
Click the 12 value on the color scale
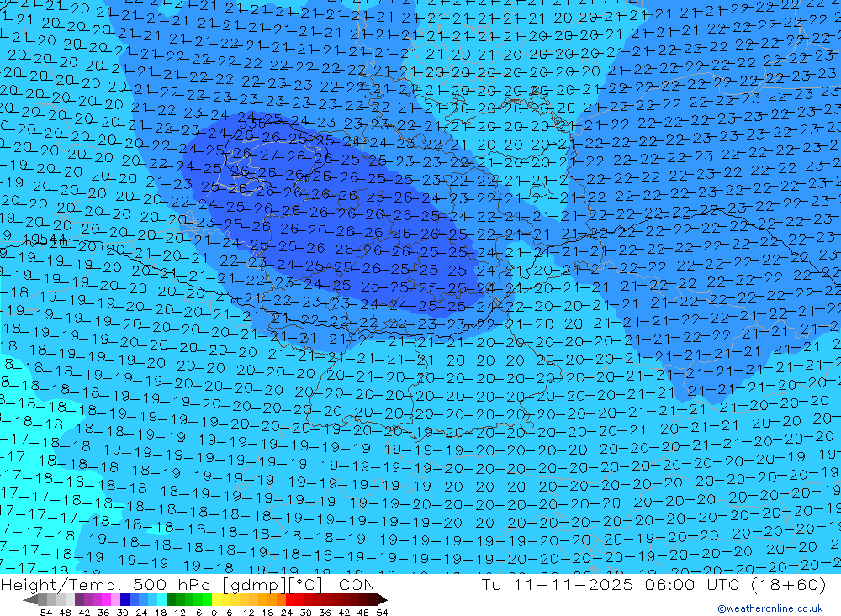click(249, 613)
